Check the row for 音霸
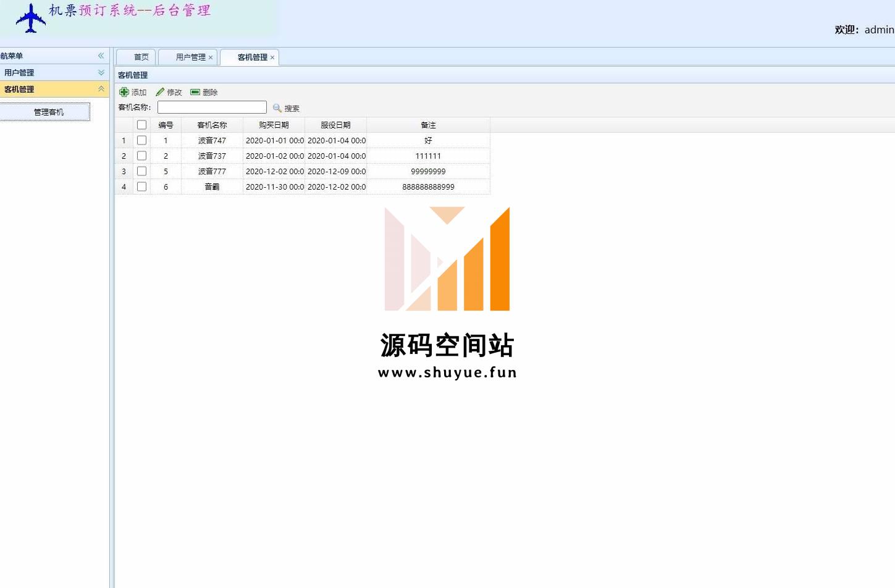The image size is (895, 588). 141,187
